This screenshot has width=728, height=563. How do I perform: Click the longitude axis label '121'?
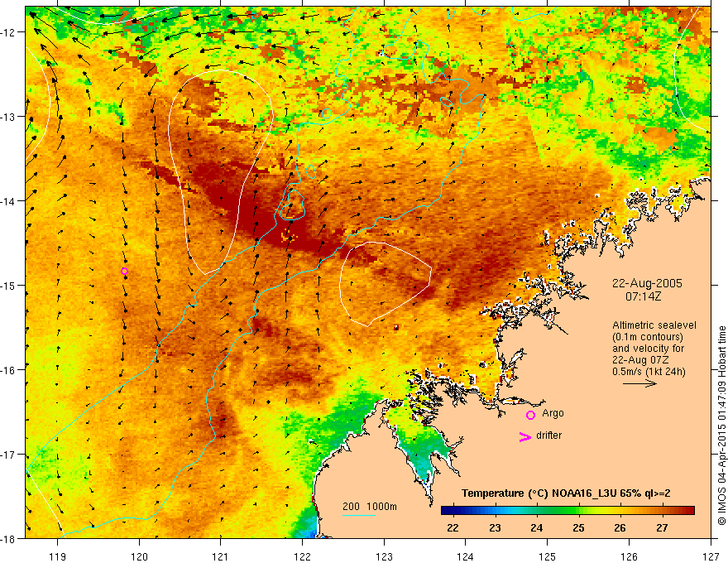221,556
